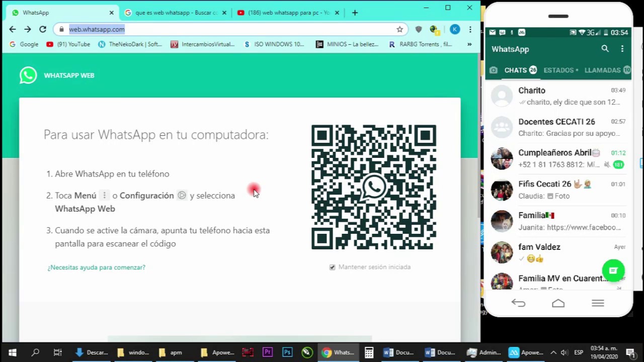644x362 pixels.
Task: Show hidden system tray icons
Action: coord(553,352)
